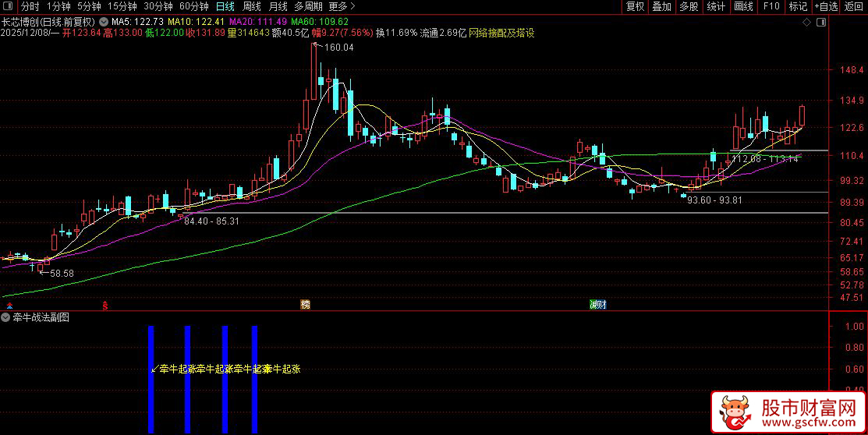Click the MA10: 122.41 label
This screenshot has height=435, width=868.
tap(196, 22)
